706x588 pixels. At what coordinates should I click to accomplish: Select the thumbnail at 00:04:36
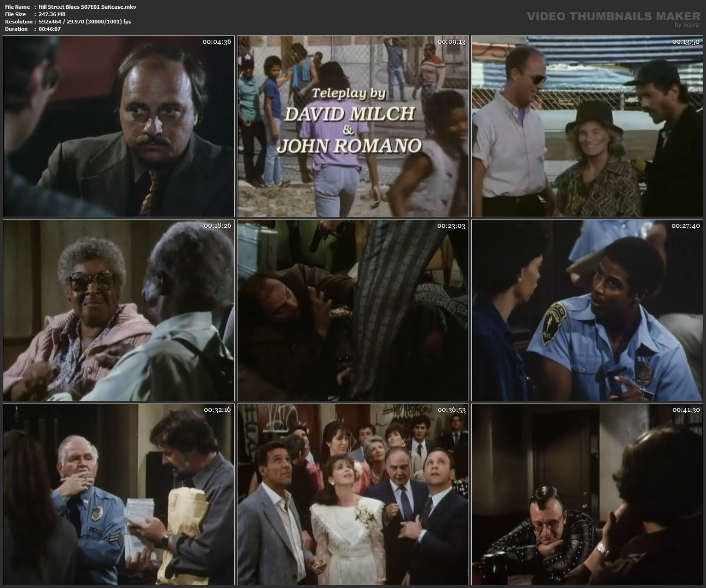coord(119,126)
